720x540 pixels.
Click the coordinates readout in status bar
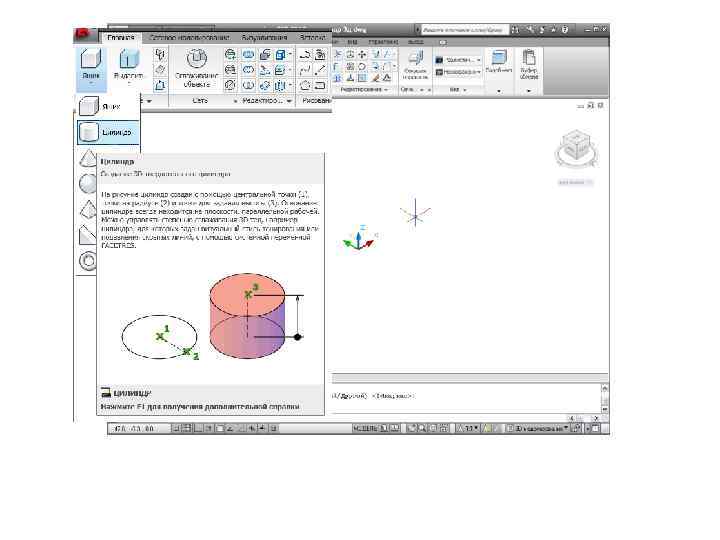point(134,429)
